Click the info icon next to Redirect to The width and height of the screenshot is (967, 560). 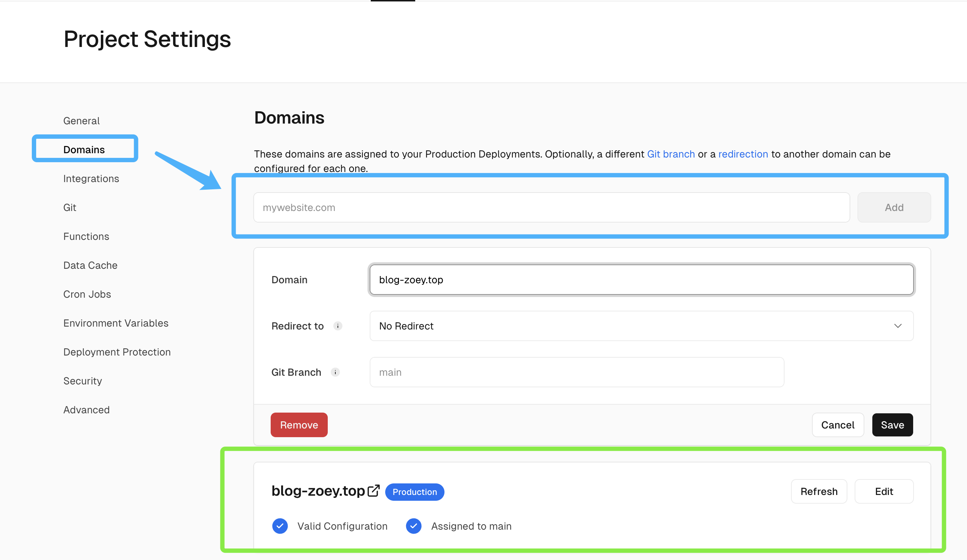point(338,326)
